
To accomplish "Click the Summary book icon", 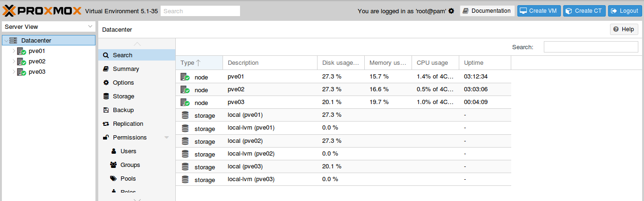I will click(x=106, y=69).
